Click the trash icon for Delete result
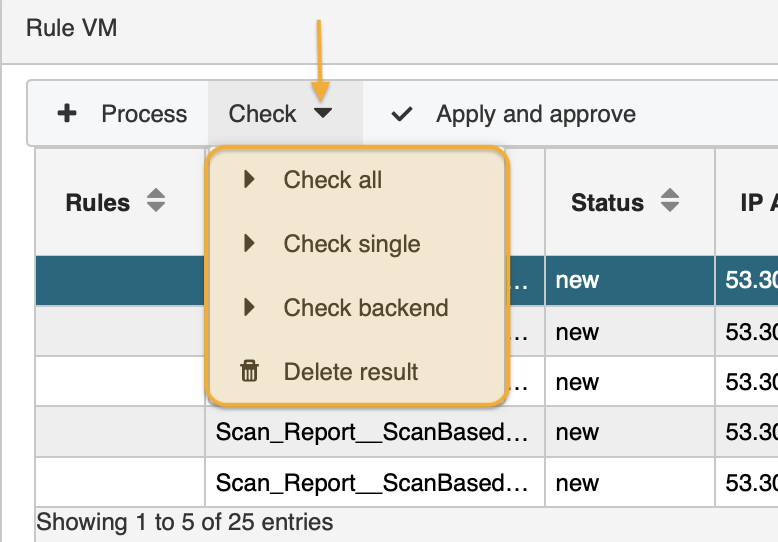 (x=249, y=372)
